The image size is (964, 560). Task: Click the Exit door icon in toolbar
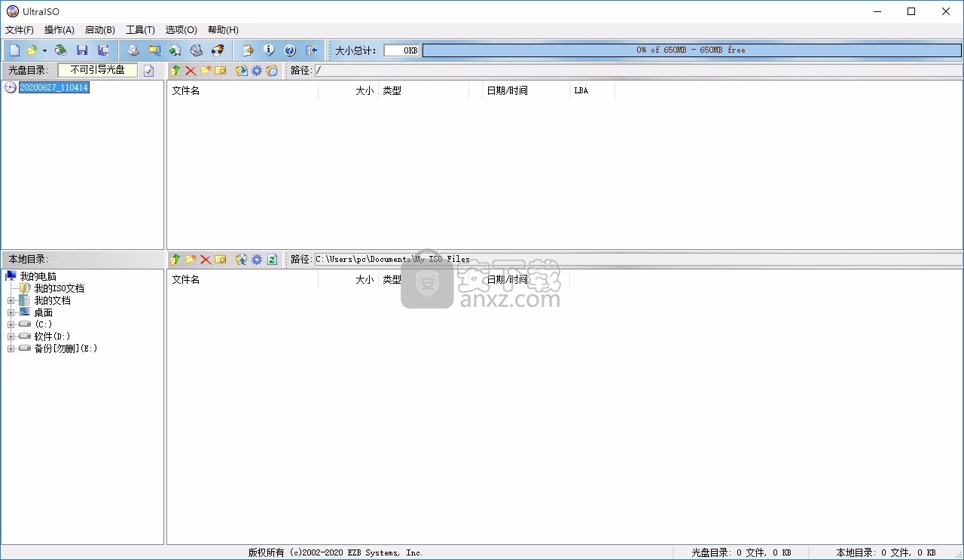click(x=311, y=50)
